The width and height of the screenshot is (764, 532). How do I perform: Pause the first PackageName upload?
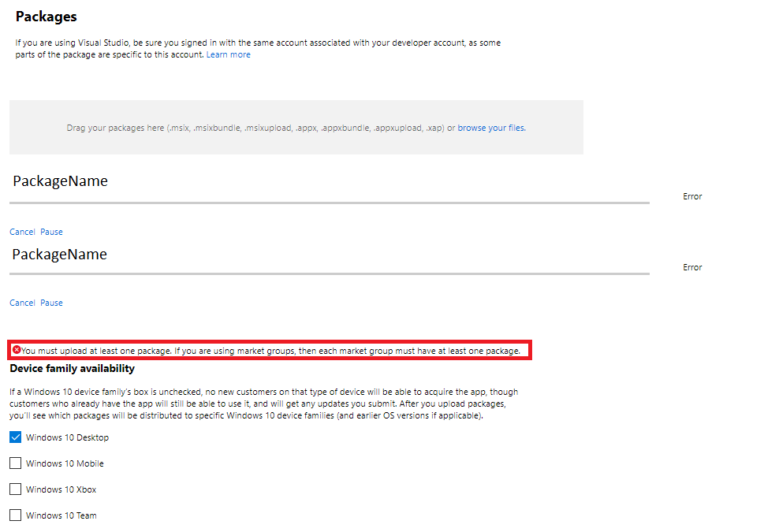pos(51,232)
